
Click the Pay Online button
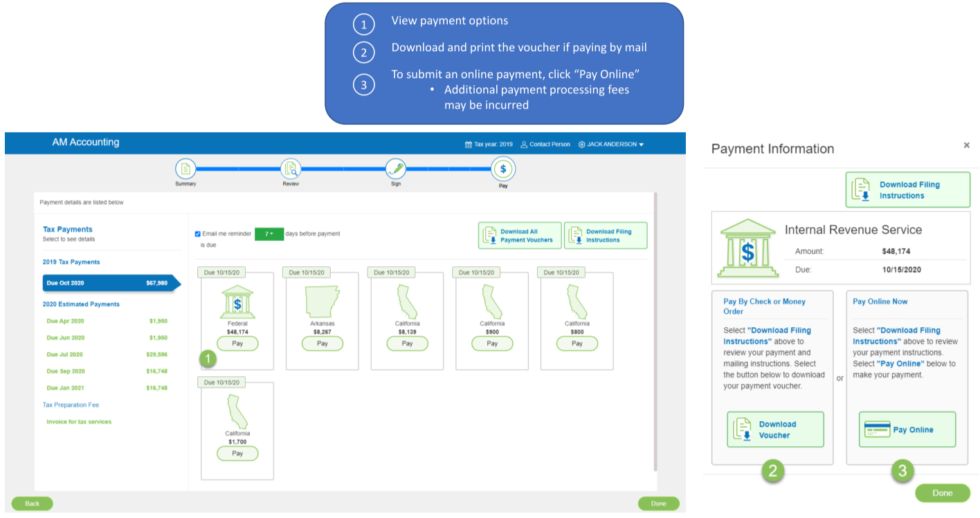click(907, 429)
